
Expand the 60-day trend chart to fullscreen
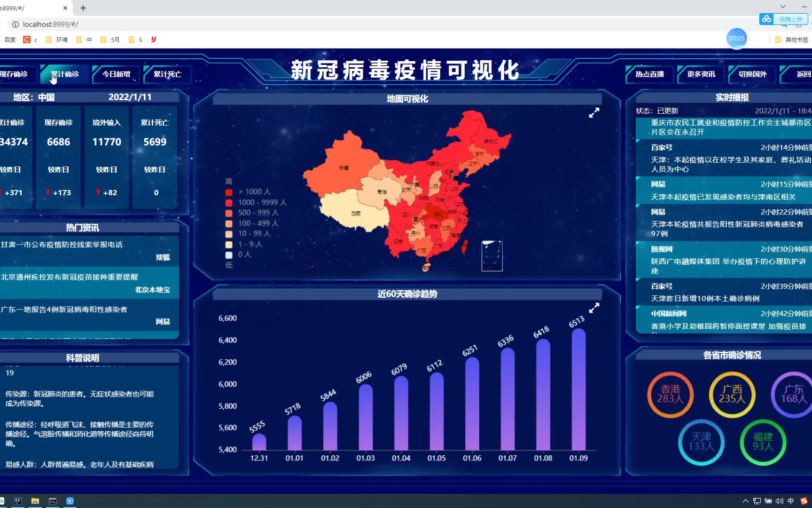click(x=594, y=308)
